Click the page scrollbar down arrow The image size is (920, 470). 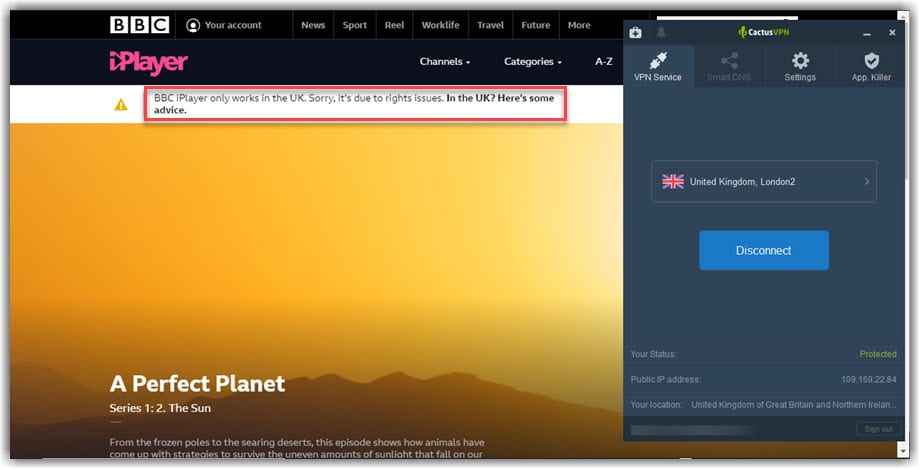(x=904, y=450)
